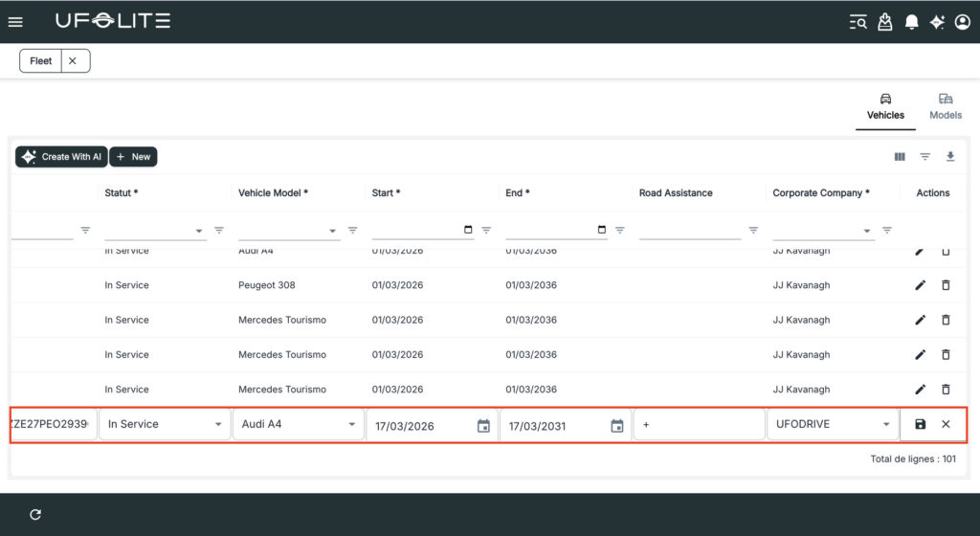Click the save icon in the editing row
Image resolution: width=980 pixels, height=536 pixels.
point(920,424)
